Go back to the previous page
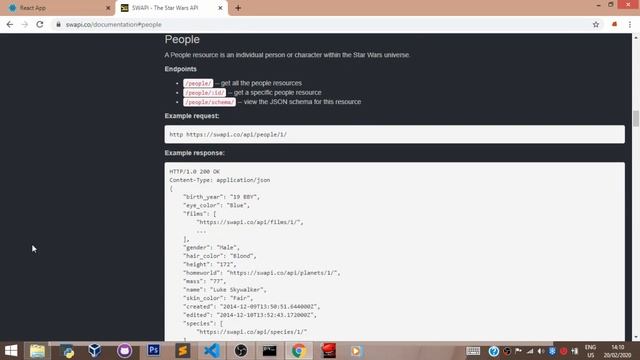Image resolution: width=640 pixels, height=360 pixels. pyautogui.click(x=10, y=24)
